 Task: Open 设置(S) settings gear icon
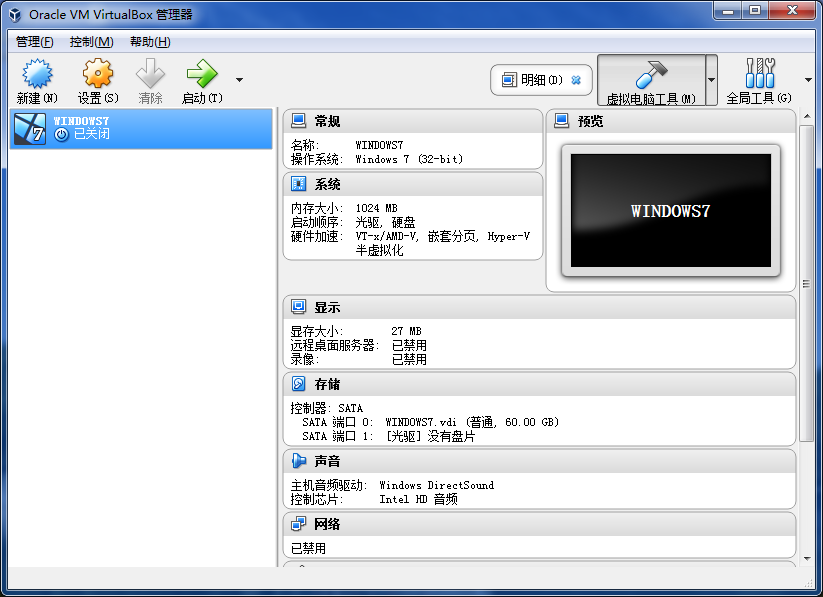pos(98,73)
